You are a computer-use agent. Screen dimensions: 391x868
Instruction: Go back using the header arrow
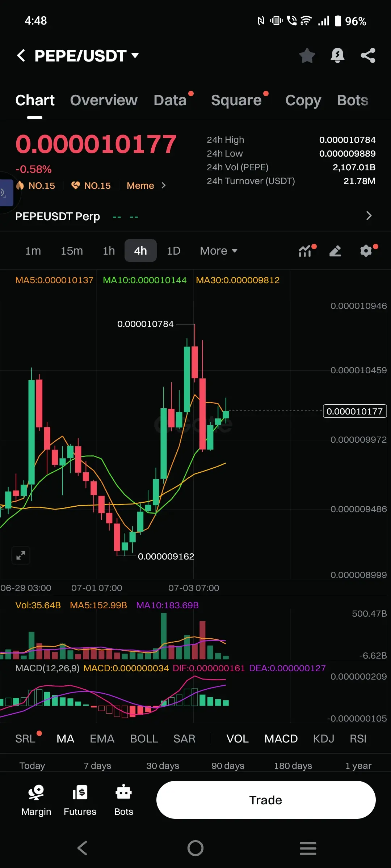[21, 56]
